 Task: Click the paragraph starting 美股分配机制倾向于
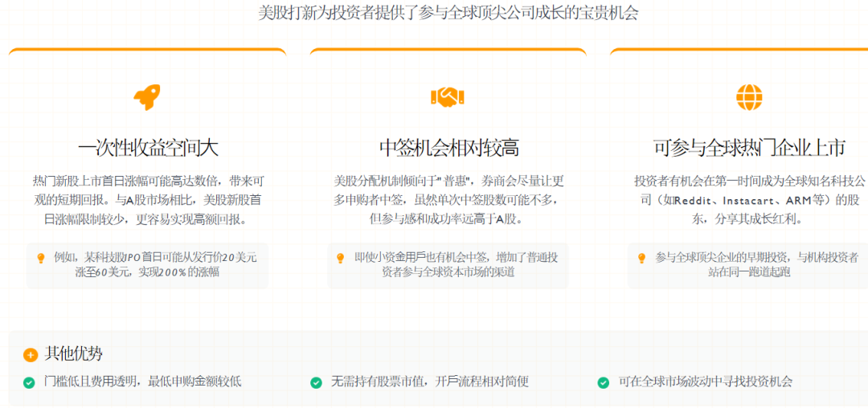pos(448,200)
